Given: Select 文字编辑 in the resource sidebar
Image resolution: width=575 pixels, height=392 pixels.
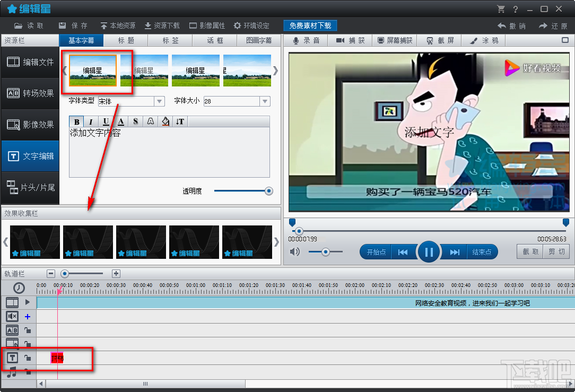Looking at the screenshot, I should (x=30, y=156).
